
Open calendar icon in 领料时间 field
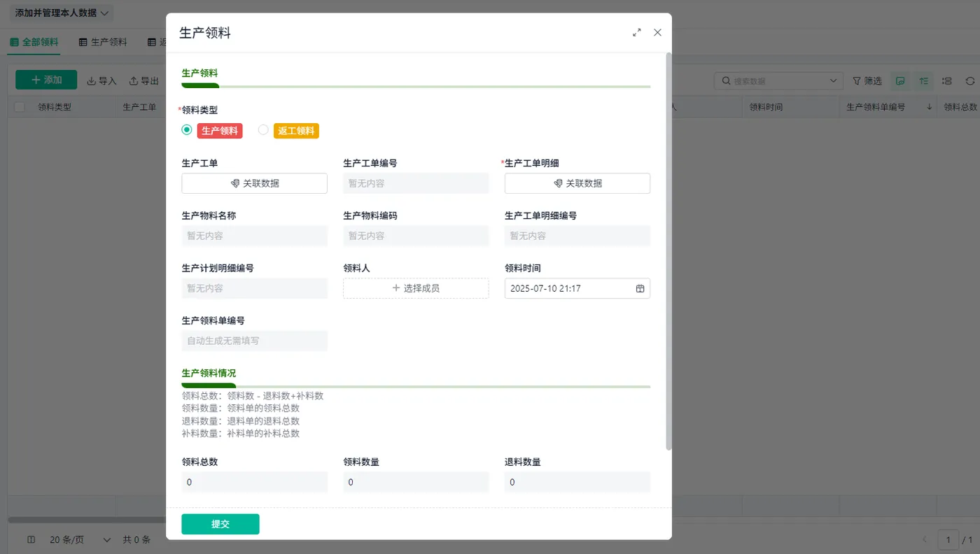click(x=640, y=288)
